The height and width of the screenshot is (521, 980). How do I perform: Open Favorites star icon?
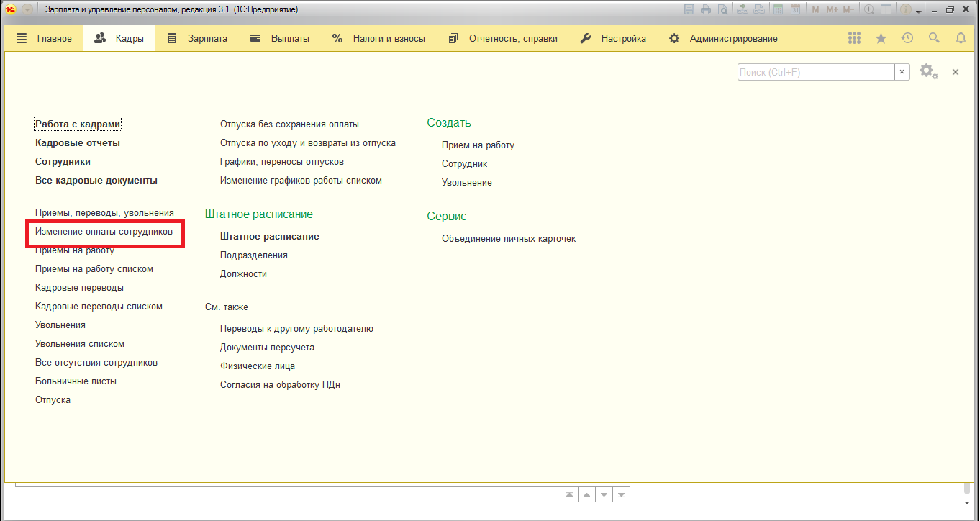pos(881,38)
